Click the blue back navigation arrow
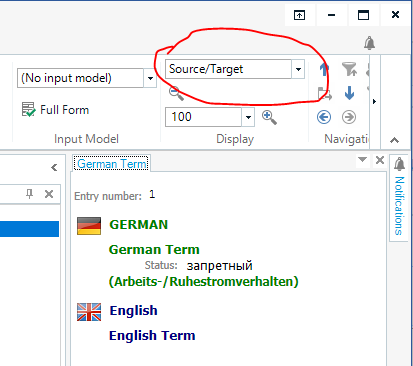This screenshot has height=366, width=413. (x=324, y=117)
